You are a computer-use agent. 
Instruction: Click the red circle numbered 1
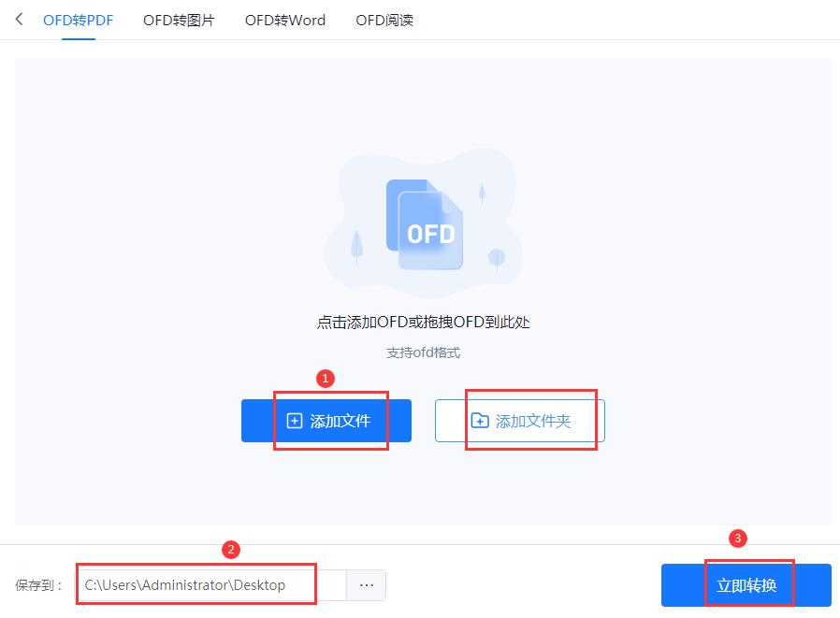(326, 379)
